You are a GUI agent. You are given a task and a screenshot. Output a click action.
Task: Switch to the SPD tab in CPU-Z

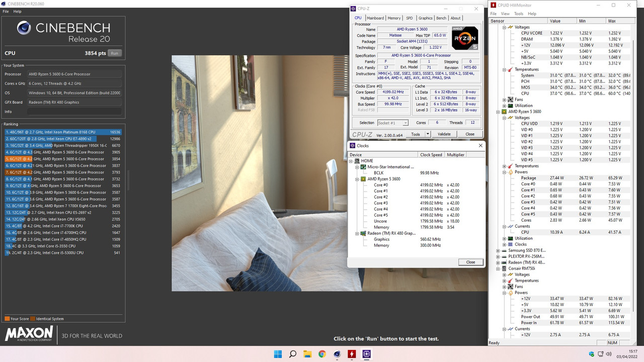410,18
